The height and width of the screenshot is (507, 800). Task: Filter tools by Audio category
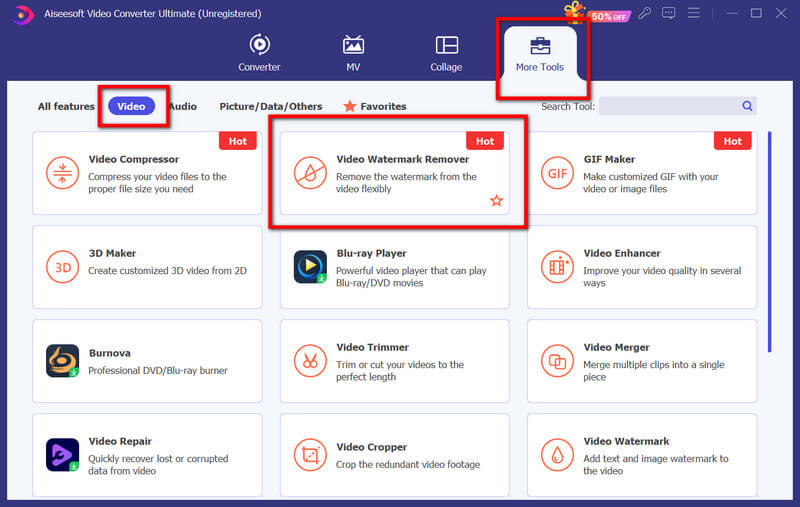pos(183,106)
